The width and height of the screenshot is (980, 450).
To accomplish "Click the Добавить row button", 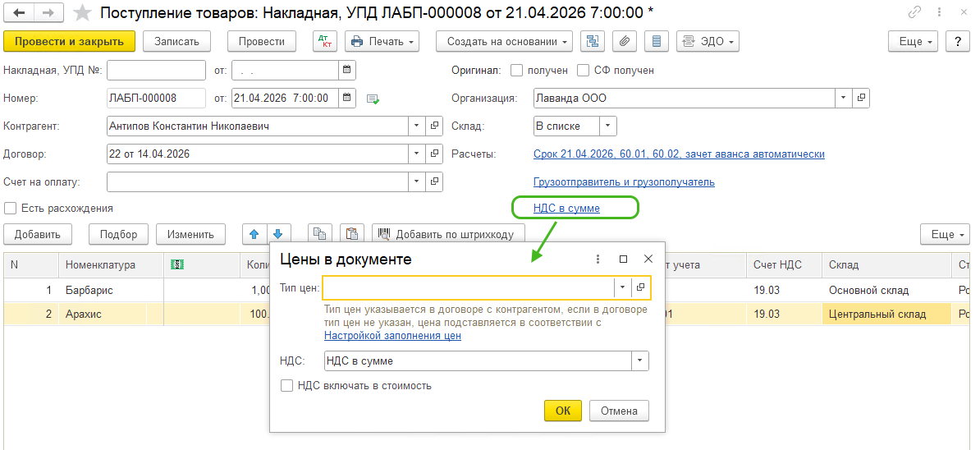I will tap(38, 234).
